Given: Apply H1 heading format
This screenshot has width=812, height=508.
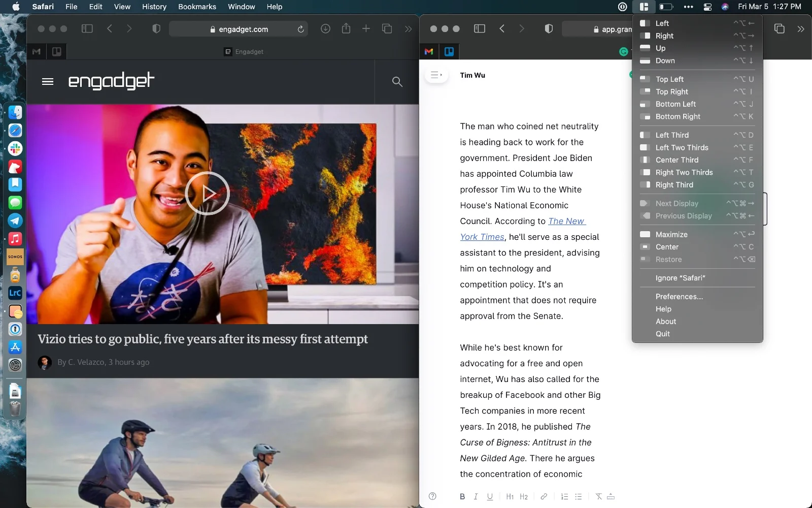Looking at the screenshot, I should coord(510,496).
